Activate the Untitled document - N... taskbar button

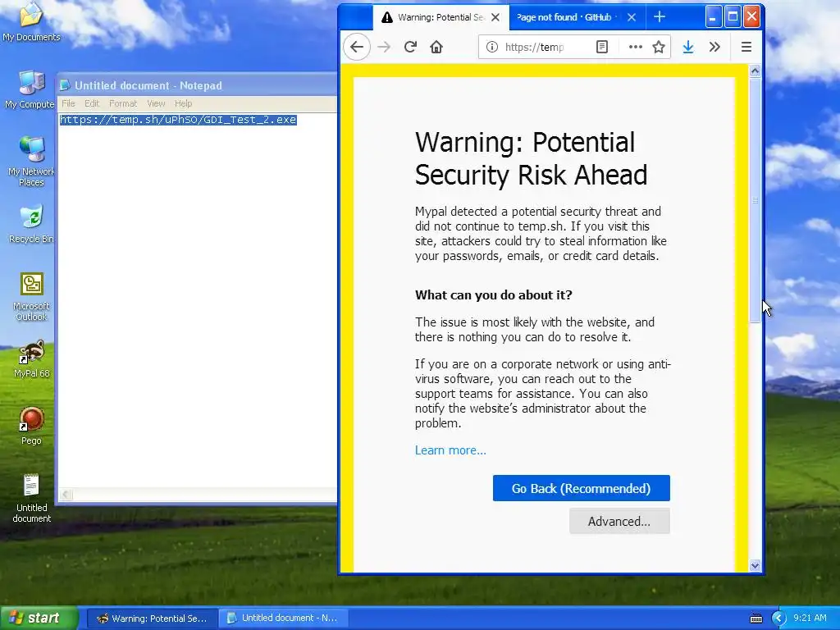pyautogui.click(x=283, y=619)
